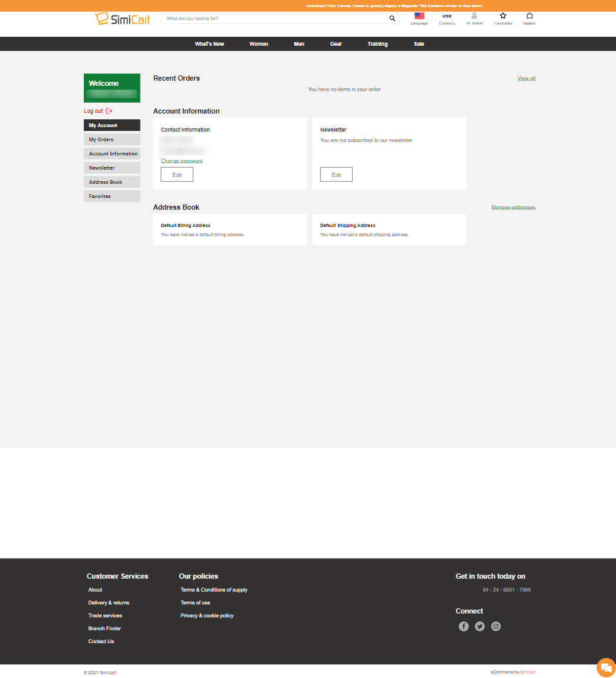Edit Newsletter subscription button
616x678 pixels.
[336, 175]
